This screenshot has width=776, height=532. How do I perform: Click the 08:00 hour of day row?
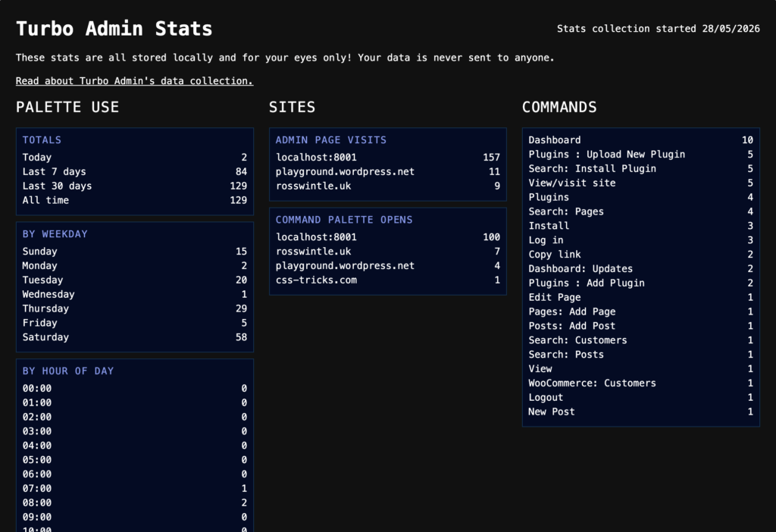135,502
